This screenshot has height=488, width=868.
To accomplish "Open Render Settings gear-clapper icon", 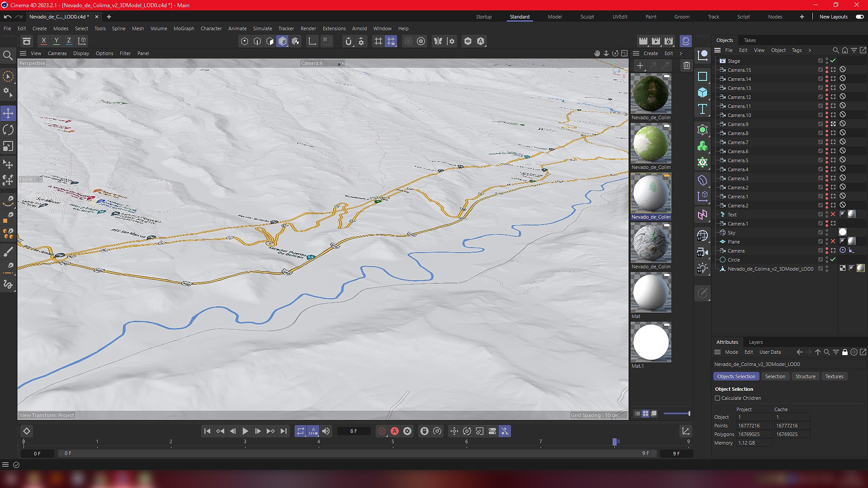I will pos(669,41).
